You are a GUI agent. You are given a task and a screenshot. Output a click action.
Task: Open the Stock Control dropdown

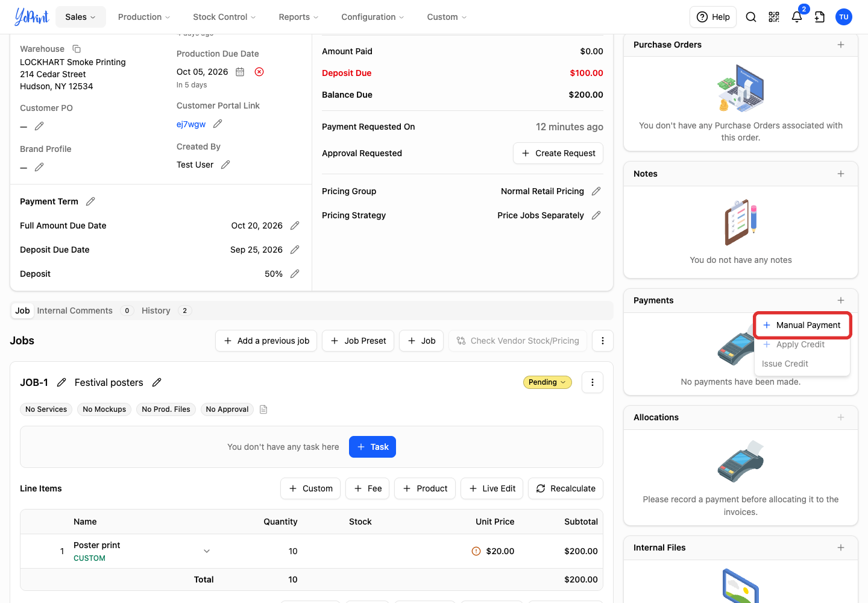coord(224,17)
